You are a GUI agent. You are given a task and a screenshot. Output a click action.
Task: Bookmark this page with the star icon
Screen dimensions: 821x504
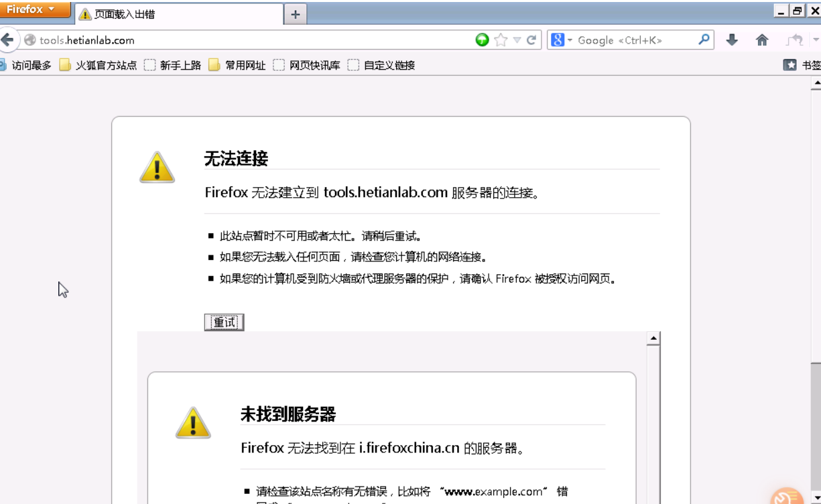(501, 40)
